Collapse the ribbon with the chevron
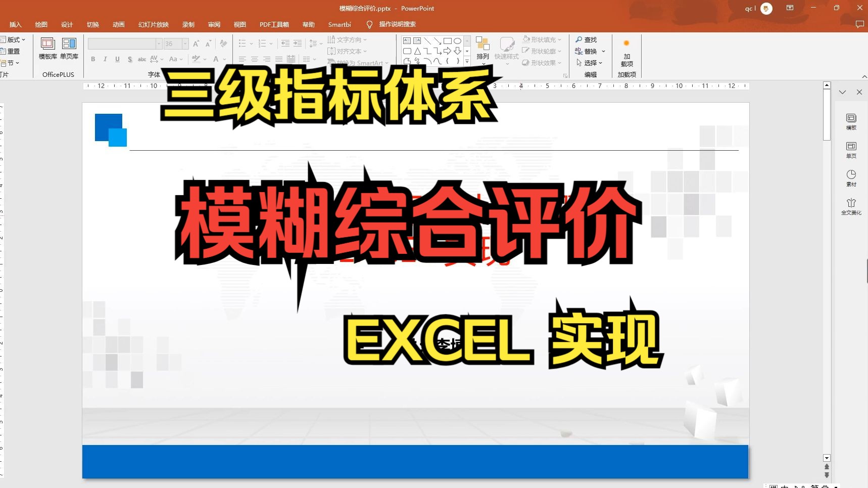The width and height of the screenshot is (868, 488). pos(864,76)
